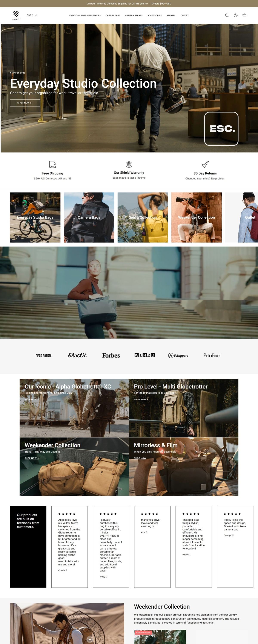Open the Camera Bags menu
This screenshot has width=258, height=644.
[113, 15]
